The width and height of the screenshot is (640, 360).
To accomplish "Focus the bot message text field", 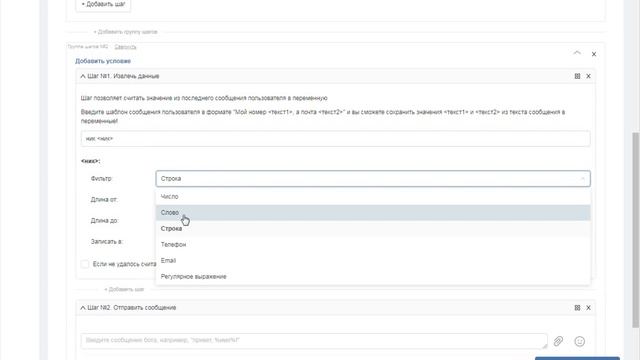I will tap(314, 341).
